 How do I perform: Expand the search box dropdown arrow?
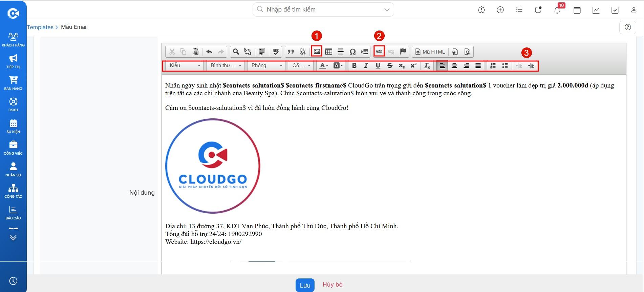point(387,10)
